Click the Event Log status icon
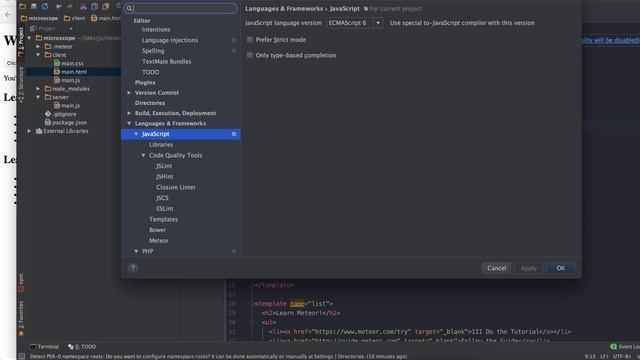The width and height of the screenshot is (640, 360). click(x=613, y=347)
